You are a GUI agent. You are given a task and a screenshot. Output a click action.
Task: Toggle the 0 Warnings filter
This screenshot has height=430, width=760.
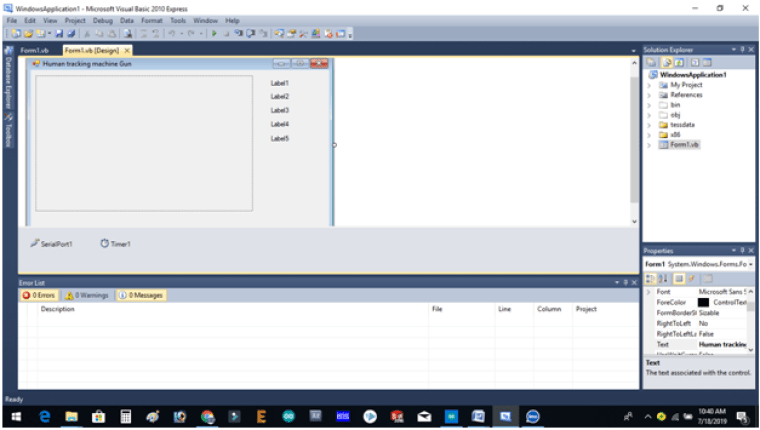pos(87,295)
